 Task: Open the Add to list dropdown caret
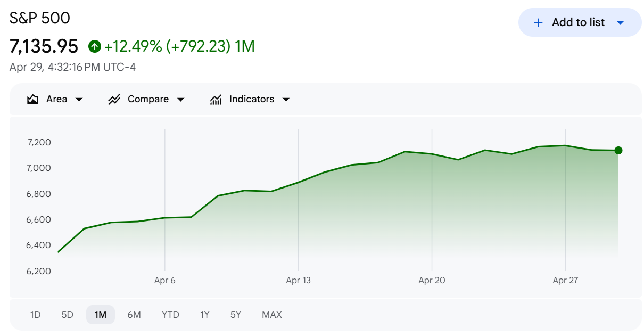click(620, 22)
